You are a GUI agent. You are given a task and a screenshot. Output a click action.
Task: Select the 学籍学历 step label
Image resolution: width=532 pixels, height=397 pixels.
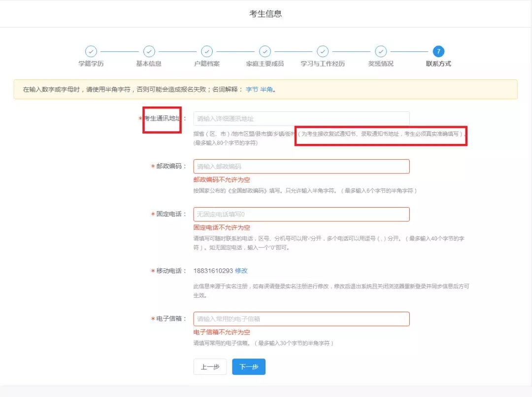[x=91, y=64]
